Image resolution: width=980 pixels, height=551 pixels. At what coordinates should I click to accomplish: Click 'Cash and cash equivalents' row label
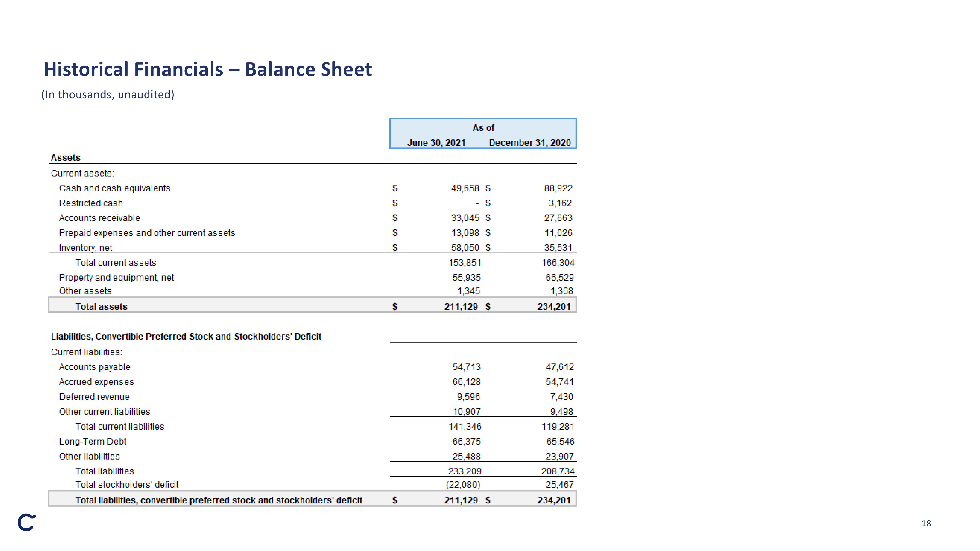[114, 188]
